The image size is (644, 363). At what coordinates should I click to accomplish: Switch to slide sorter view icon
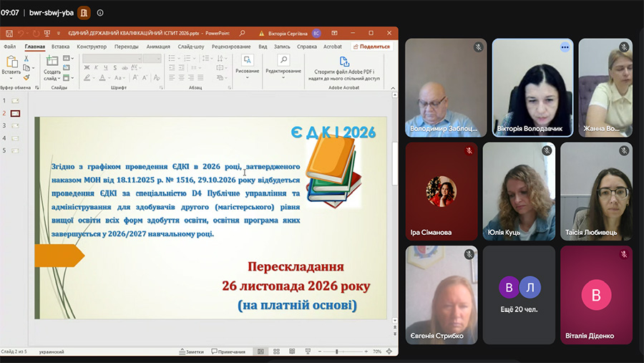[276, 352]
